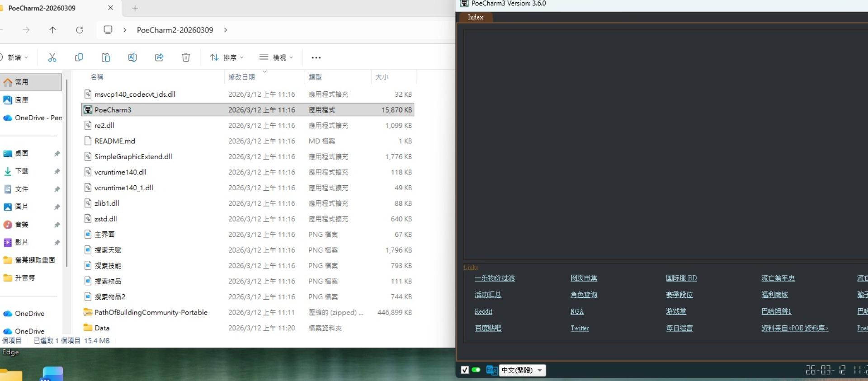Click the green toggle icon in PoeCharm3 status bar
This screenshot has height=381, width=868.
[x=476, y=370]
